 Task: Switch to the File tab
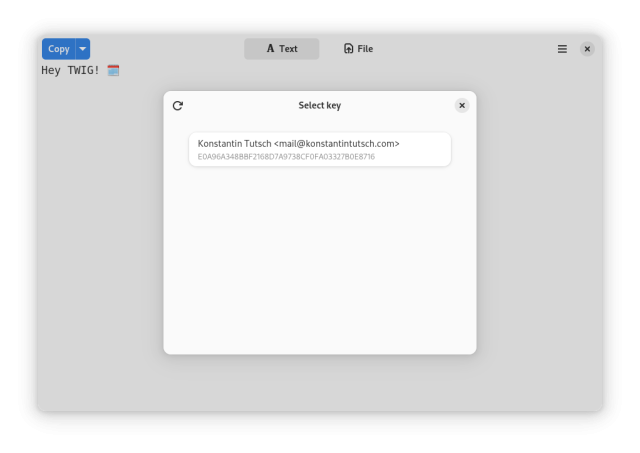358,49
